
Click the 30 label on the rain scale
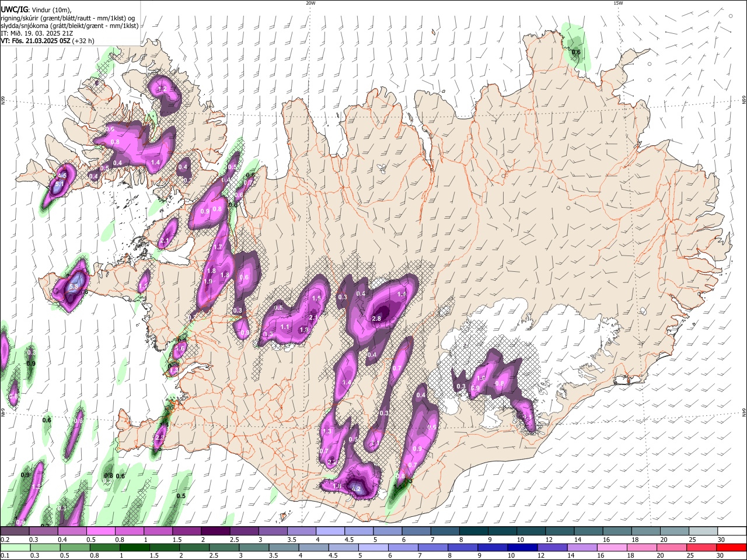point(720,556)
